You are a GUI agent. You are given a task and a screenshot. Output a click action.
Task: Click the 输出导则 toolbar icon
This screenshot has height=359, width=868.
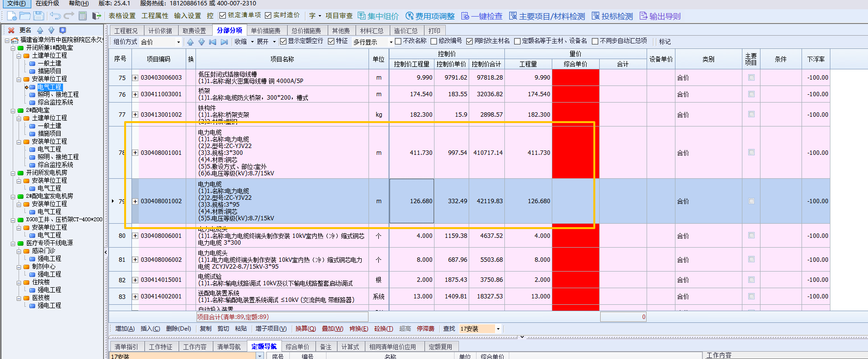(x=644, y=16)
